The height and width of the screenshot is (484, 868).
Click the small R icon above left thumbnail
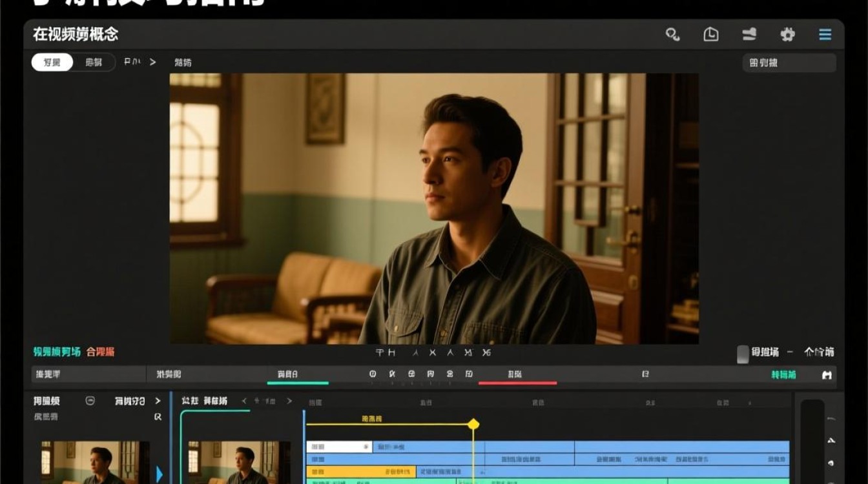[x=158, y=417]
